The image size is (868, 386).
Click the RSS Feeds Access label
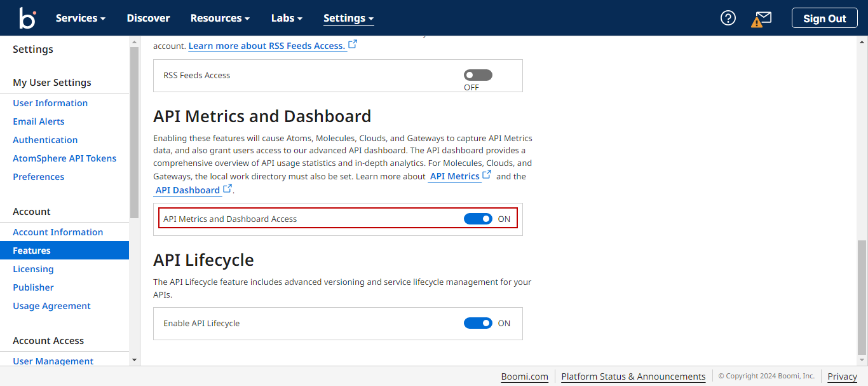(x=197, y=75)
